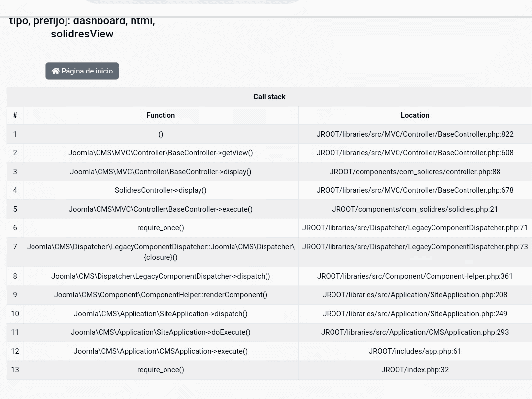Select the com_solidres/controller.php:88 location
Screen dimensions: 532x399
415,172
